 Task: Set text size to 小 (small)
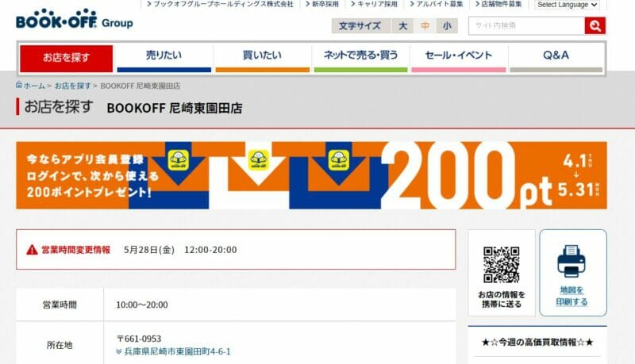tap(447, 26)
